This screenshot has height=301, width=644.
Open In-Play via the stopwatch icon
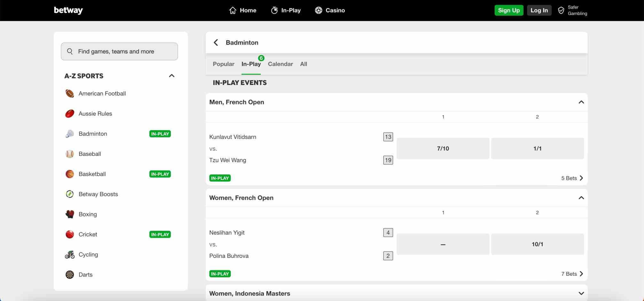(x=274, y=10)
